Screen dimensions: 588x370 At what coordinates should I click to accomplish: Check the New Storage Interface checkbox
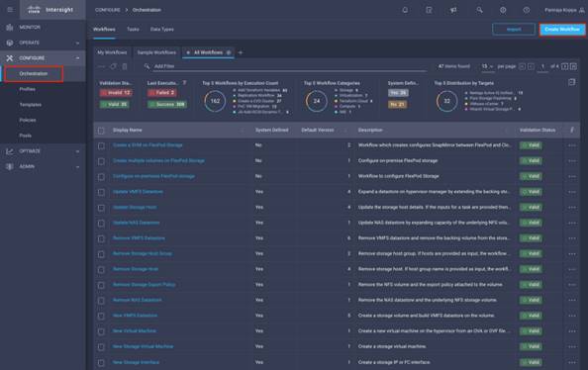tap(101, 363)
